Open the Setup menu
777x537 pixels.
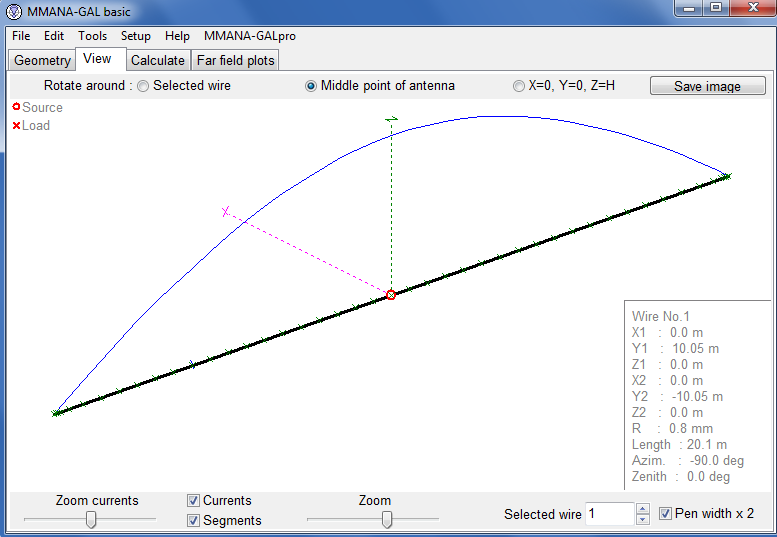[136, 36]
